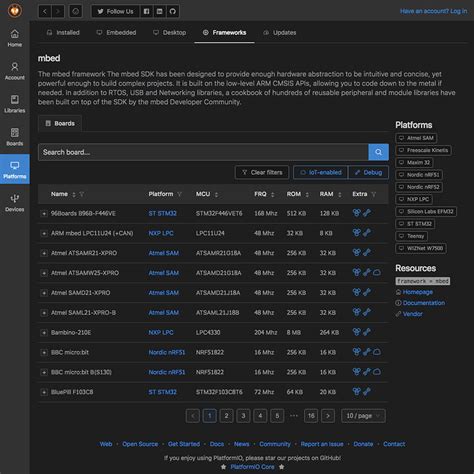Screen dimensions: 474x474
Task: Click the Search board input field
Action: 203,152
